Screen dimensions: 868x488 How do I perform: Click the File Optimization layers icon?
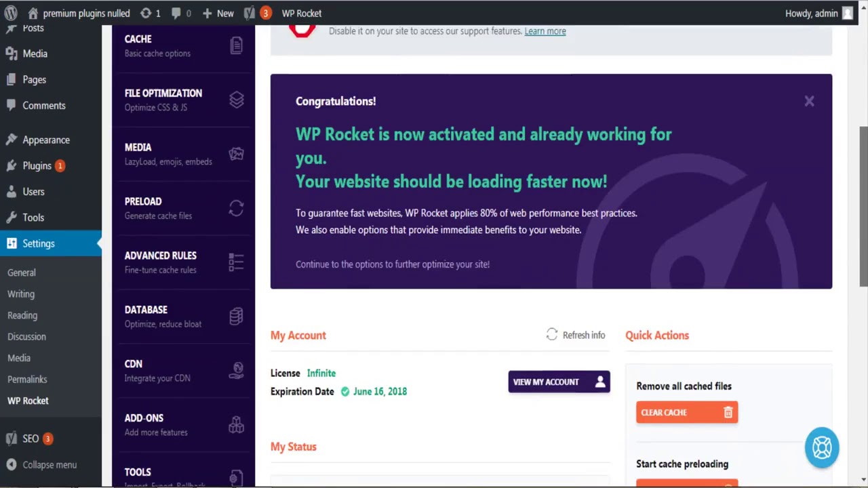coord(236,100)
